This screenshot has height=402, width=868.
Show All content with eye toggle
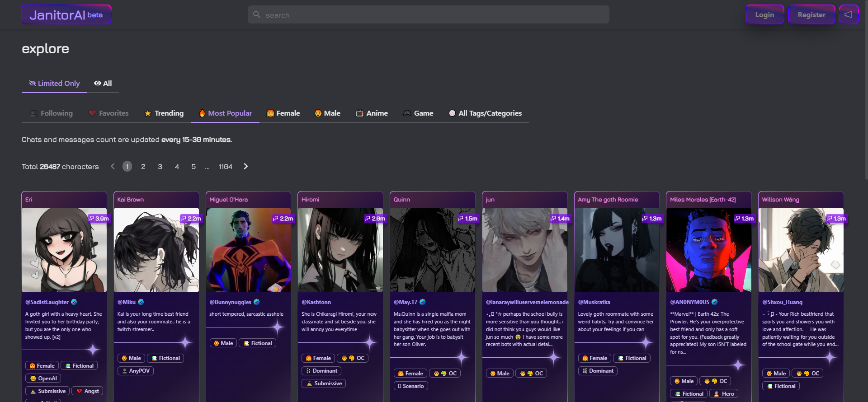(x=103, y=84)
